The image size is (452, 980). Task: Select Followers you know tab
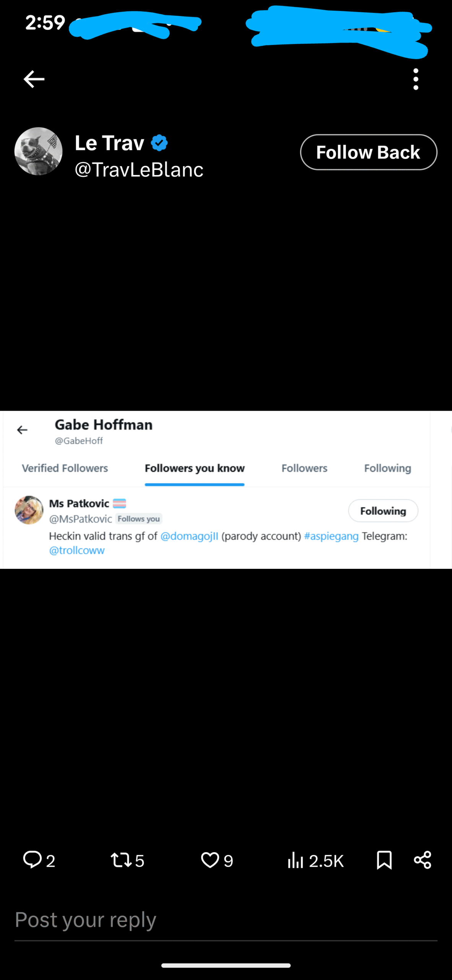pyautogui.click(x=195, y=468)
